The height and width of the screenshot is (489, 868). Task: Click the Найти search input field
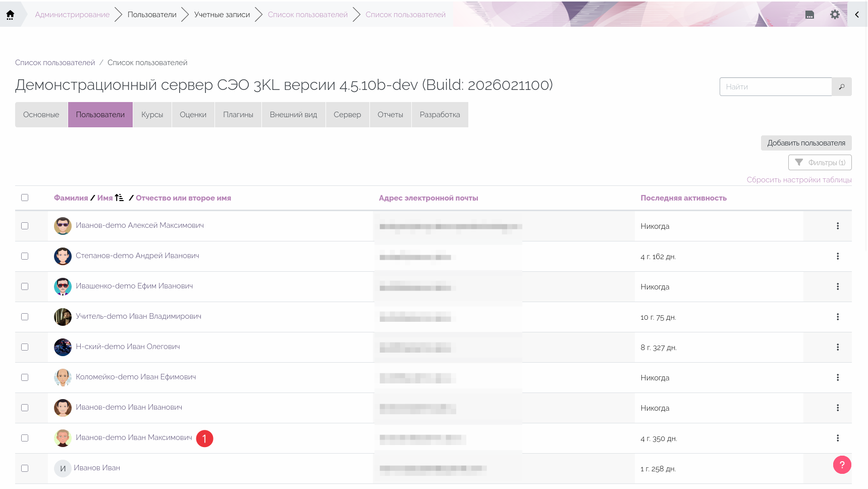point(775,87)
